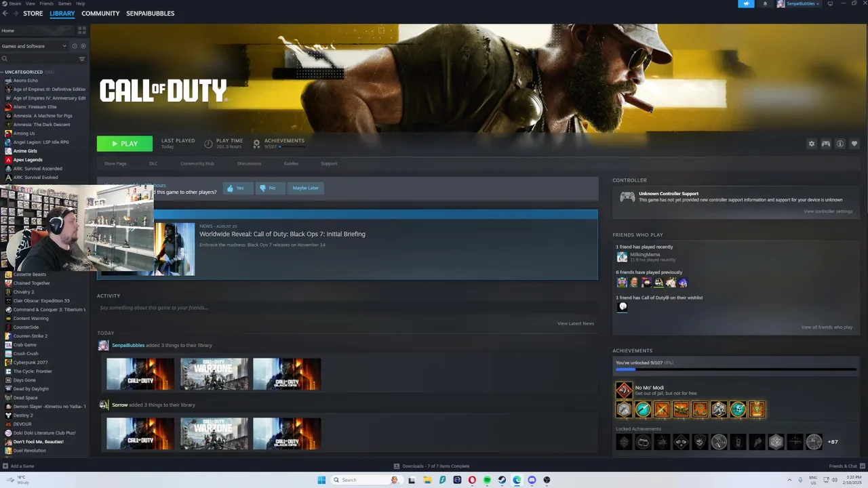
Task: Open the Games menu
Action: click(x=64, y=3)
